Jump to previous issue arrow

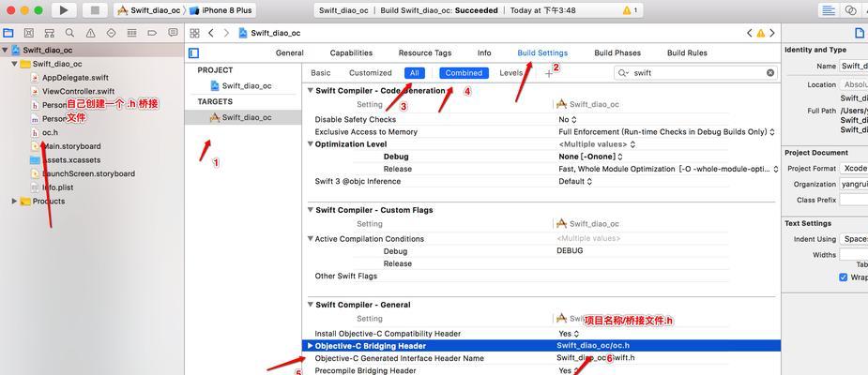tap(750, 33)
